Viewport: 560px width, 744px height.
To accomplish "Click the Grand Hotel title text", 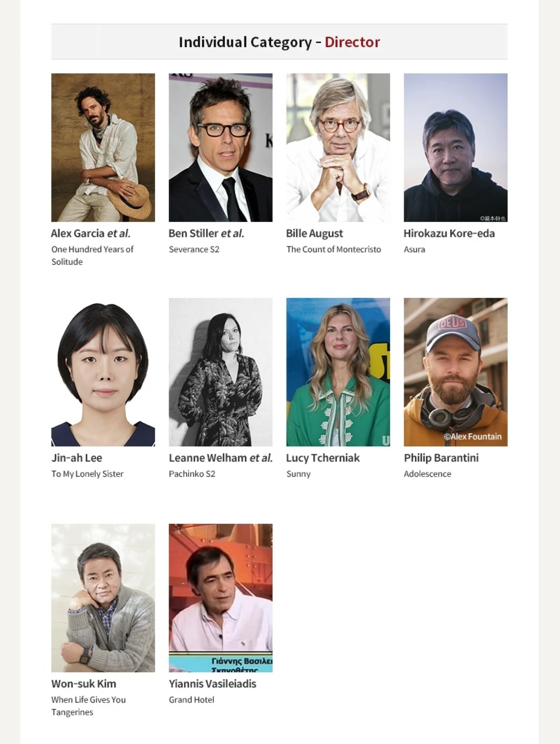I will (191, 700).
